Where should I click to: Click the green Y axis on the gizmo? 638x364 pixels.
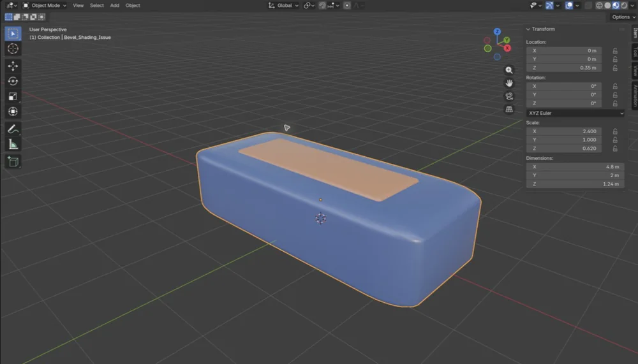point(507,40)
